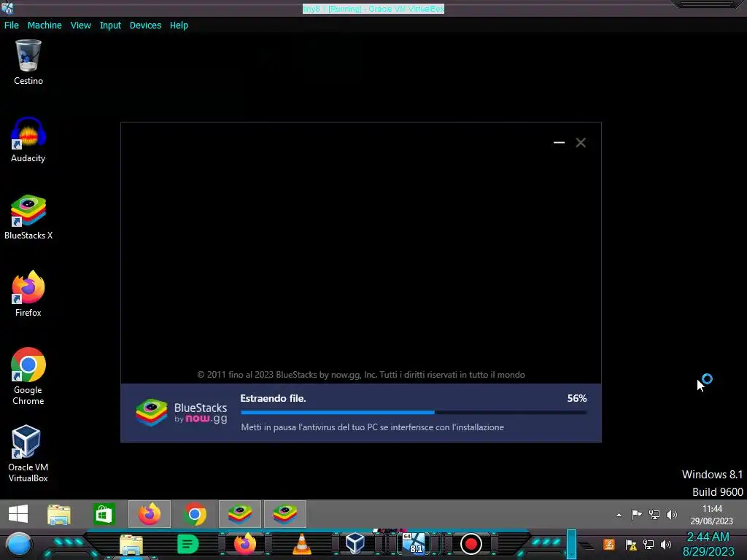The height and width of the screenshot is (560, 747).
Task: Open the host Action Center warning flag
Action: point(631,544)
